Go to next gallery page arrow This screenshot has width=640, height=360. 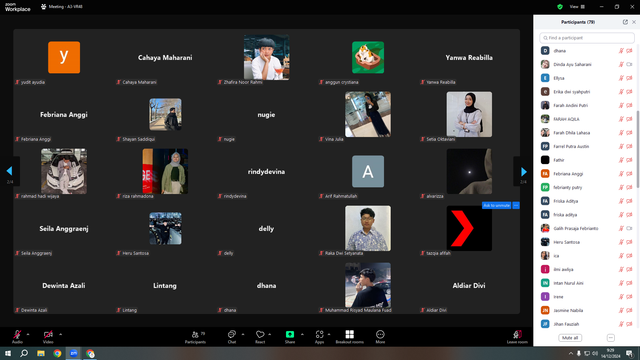(x=524, y=171)
